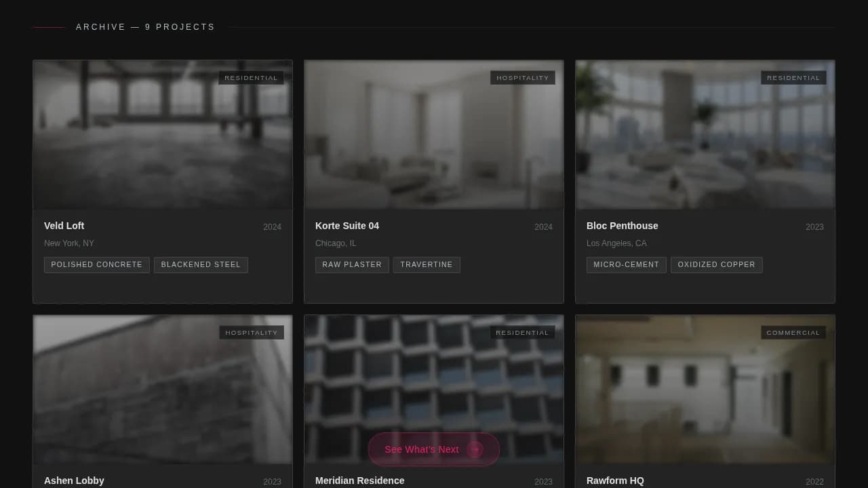Click the Residential badge on Meridian Residence
868x488 pixels.
click(523, 333)
